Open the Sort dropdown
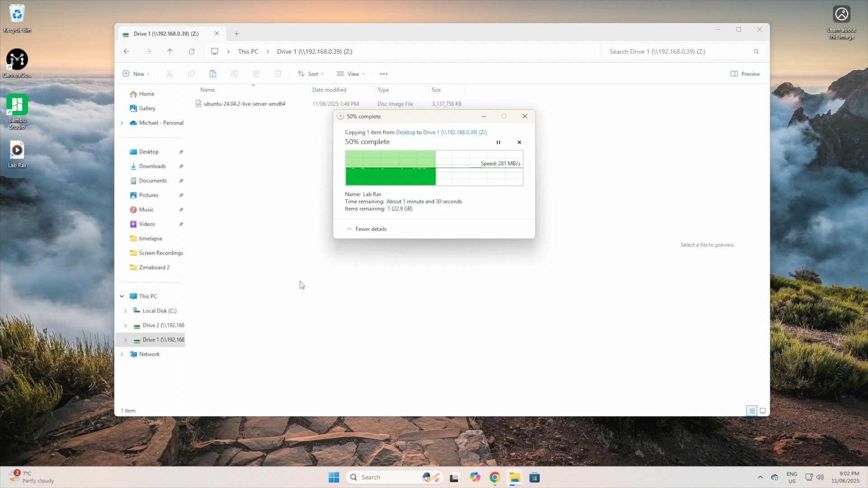This screenshot has width=868, height=488. pyautogui.click(x=311, y=74)
